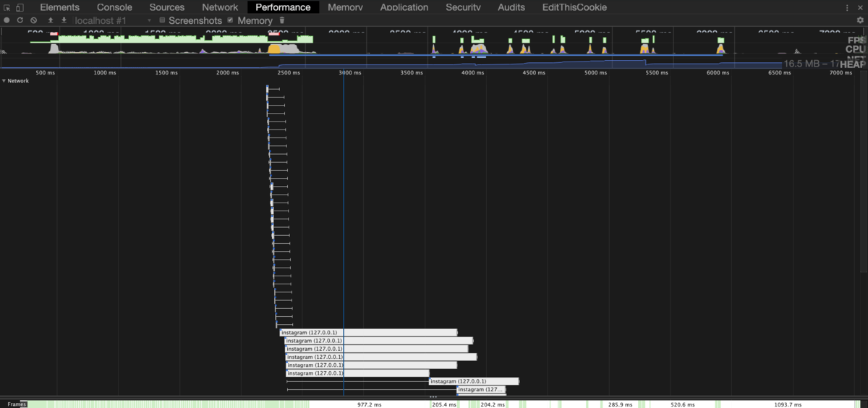The height and width of the screenshot is (408, 868).
Task: Uncheck the Memory checkbox
Action: 230,20
